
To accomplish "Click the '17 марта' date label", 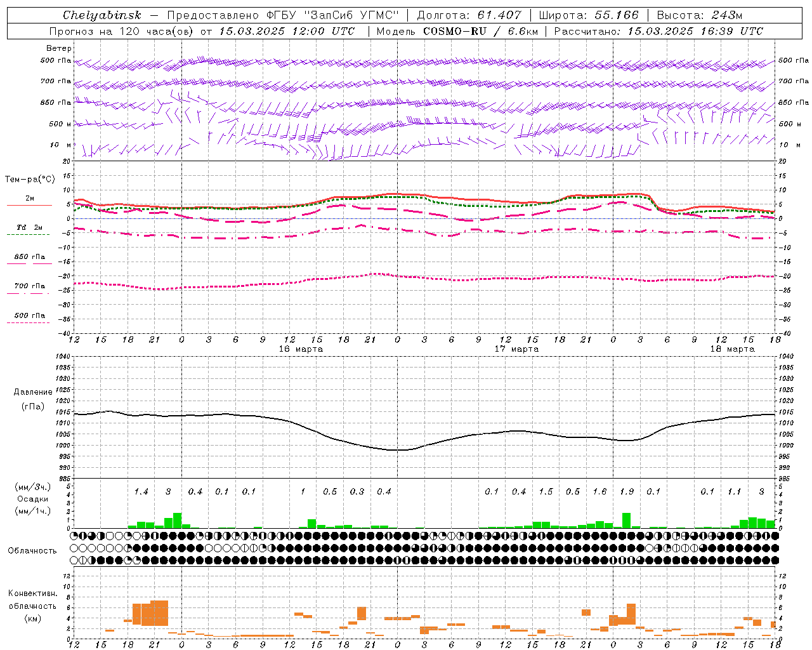I will tap(516, 349).
